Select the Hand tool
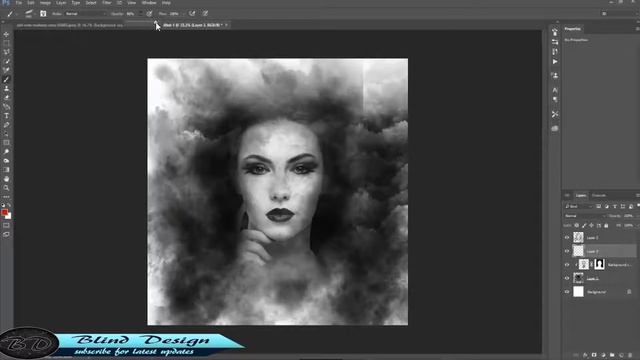The height and width of the screenshot is (360, 640). [x=6, y=179]
